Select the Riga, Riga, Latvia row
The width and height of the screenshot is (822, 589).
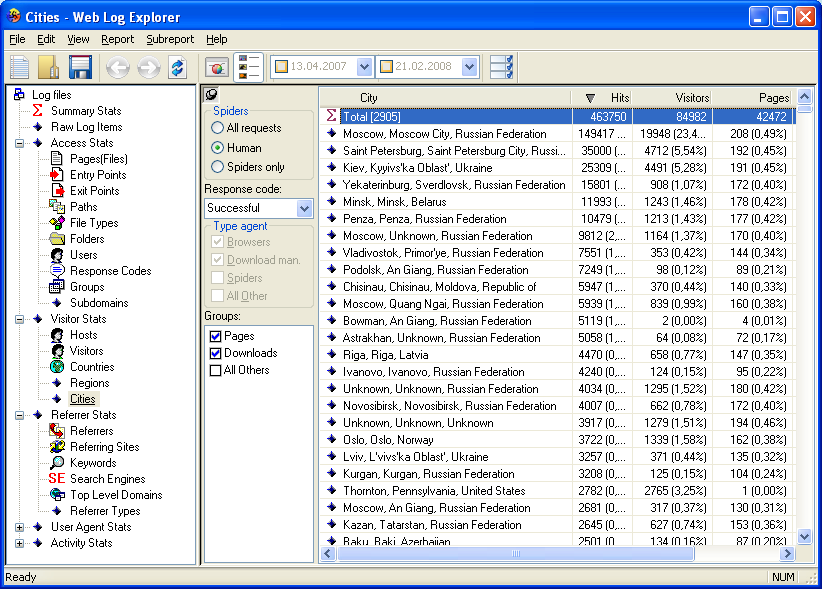tap(556, 355)
